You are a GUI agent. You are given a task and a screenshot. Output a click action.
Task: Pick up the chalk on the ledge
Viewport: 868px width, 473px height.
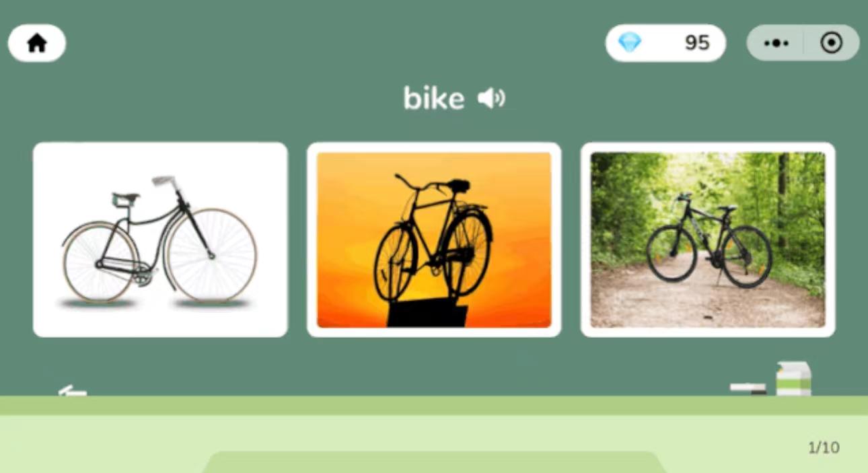click(x=72, y=390)
